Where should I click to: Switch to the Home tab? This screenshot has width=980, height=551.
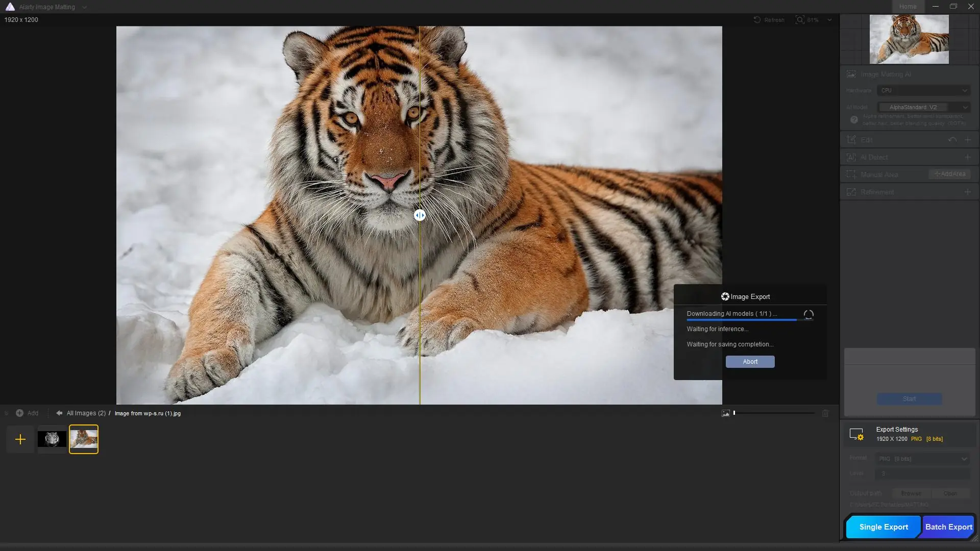pos(908,6)
